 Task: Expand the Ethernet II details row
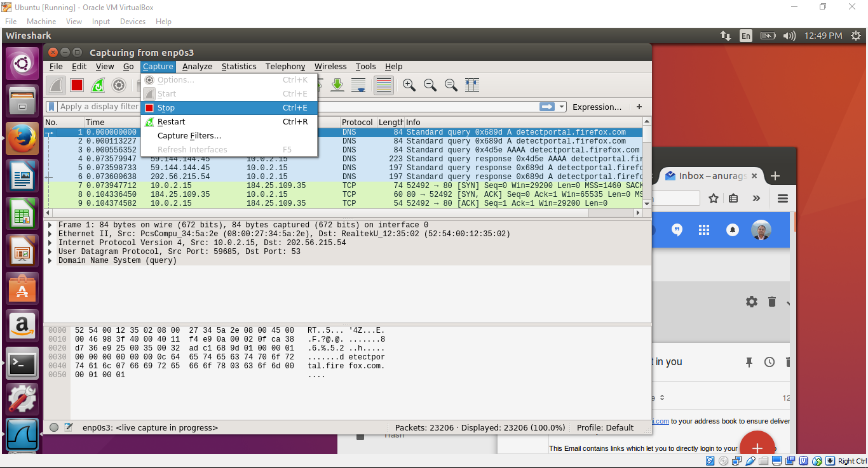(51, 234)
